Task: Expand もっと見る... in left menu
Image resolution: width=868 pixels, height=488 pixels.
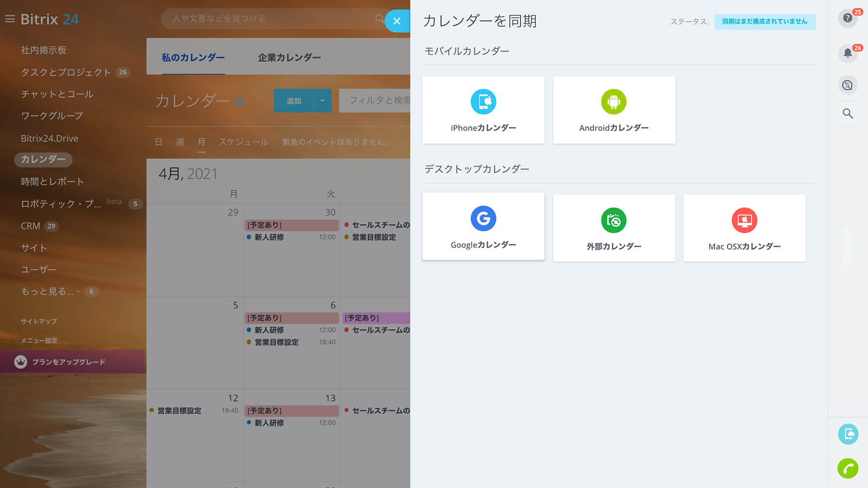Action: point(47,291)
